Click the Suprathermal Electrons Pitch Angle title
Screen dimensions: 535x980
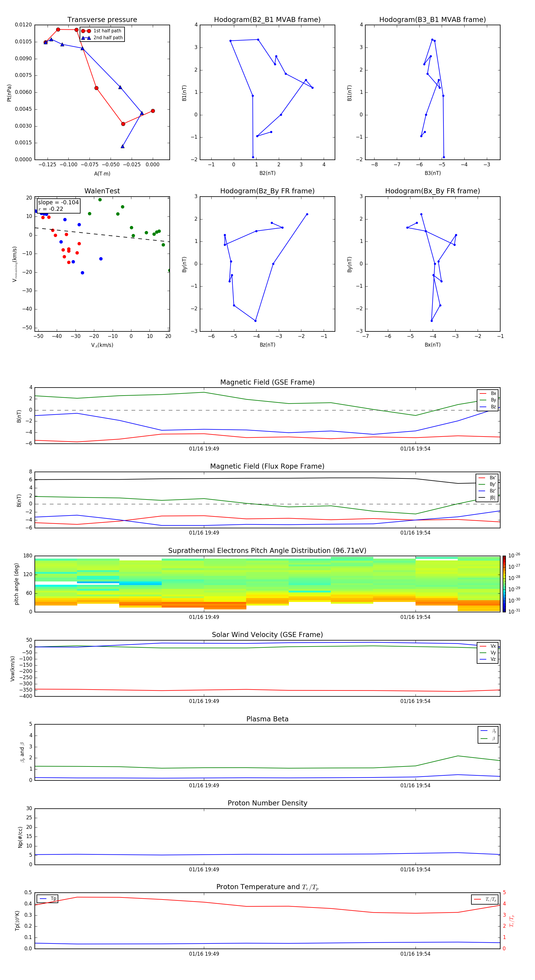pos(267,551)
